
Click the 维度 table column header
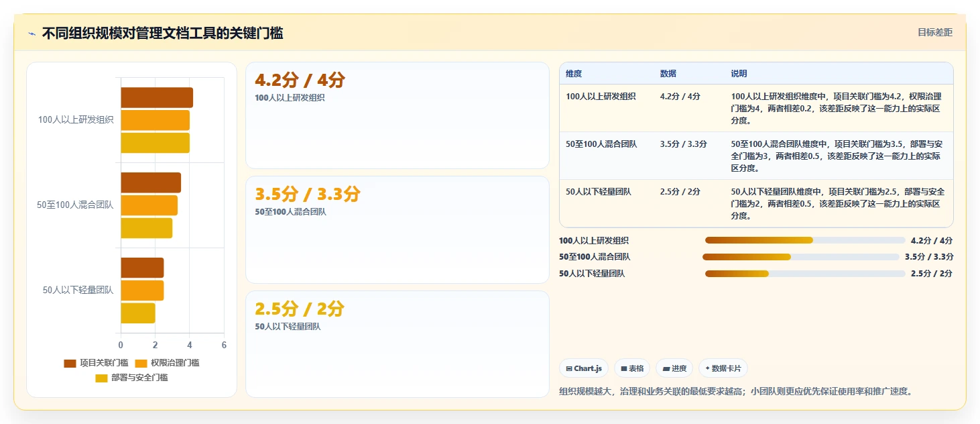pos(574,74)
